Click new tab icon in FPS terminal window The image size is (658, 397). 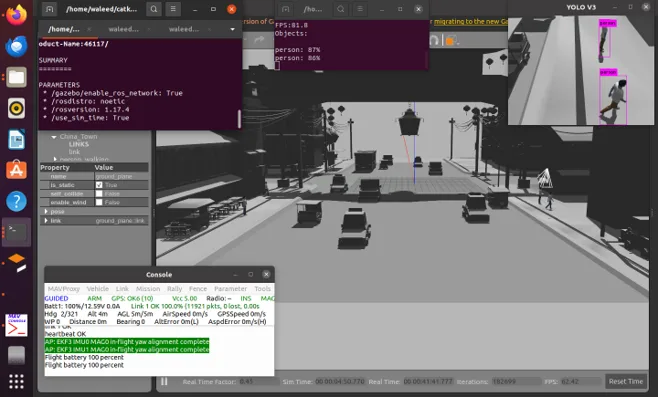[286, 9]
